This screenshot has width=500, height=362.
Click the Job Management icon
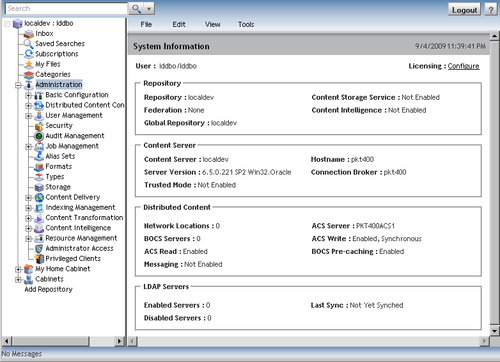point(39,146)
